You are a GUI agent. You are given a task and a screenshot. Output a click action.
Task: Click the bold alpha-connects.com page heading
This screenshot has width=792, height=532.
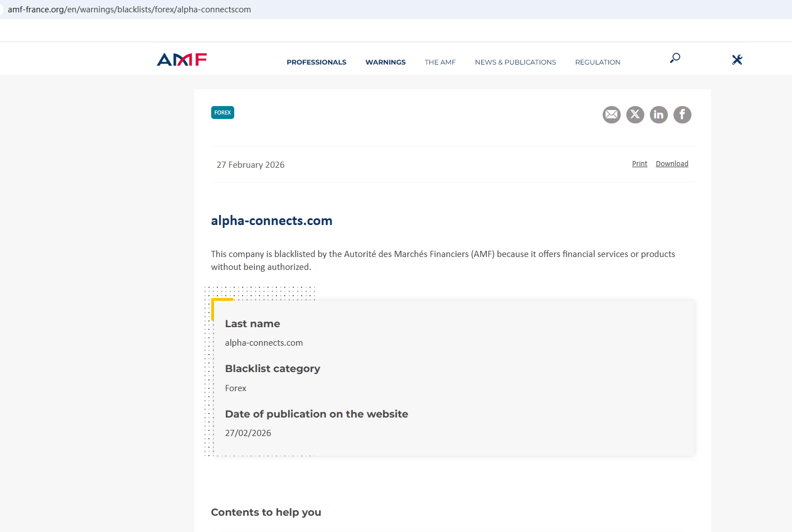point(271,221)
